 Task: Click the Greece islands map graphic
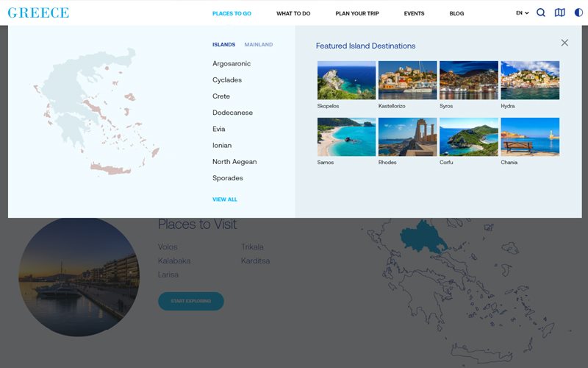(96, 110)
